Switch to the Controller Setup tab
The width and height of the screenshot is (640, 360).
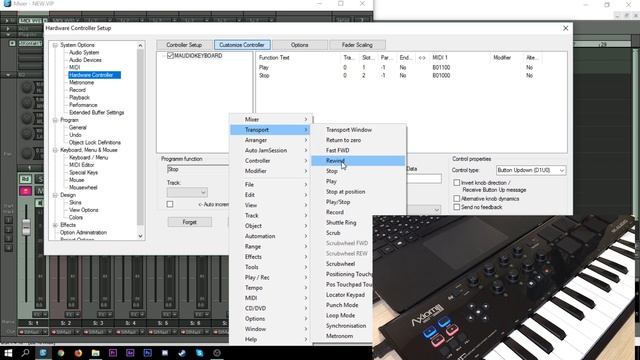pyautogui.click(x=184, y=45)
